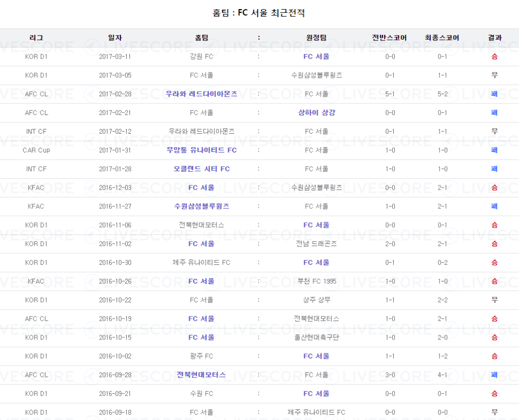Click result 무 in 2016-10-22 row
Image resolution: width=519 pixels, height=420 pixels.
pyautogui.click(x=494, y=300)
